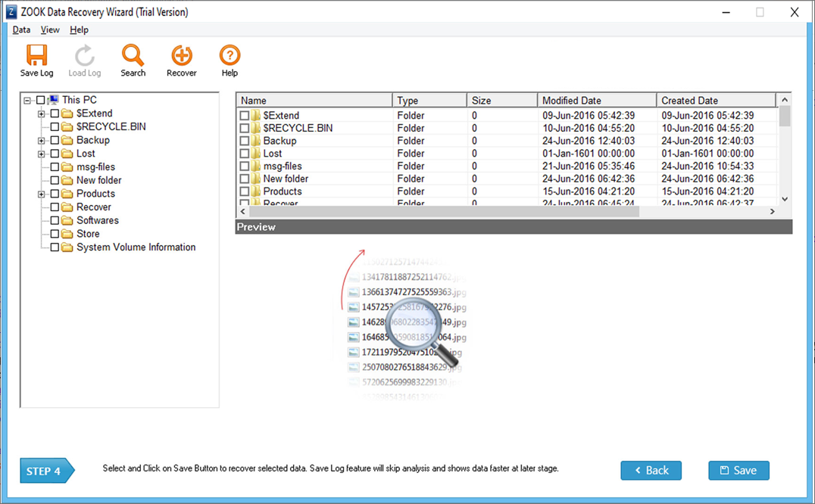Viewport: 815px width, 504px height.
Task: Click the ZOOK app icon in title bar
Action: point(11,11)
